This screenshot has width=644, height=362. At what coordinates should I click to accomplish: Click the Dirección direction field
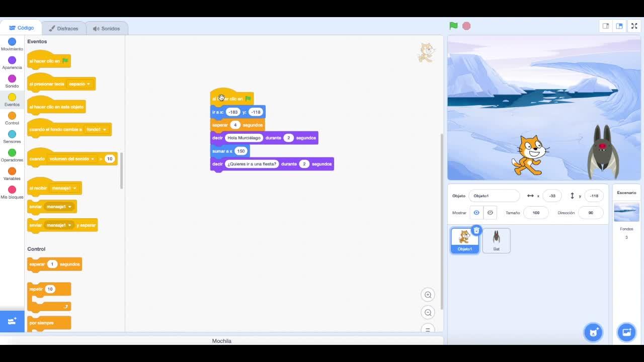point(591,213)
